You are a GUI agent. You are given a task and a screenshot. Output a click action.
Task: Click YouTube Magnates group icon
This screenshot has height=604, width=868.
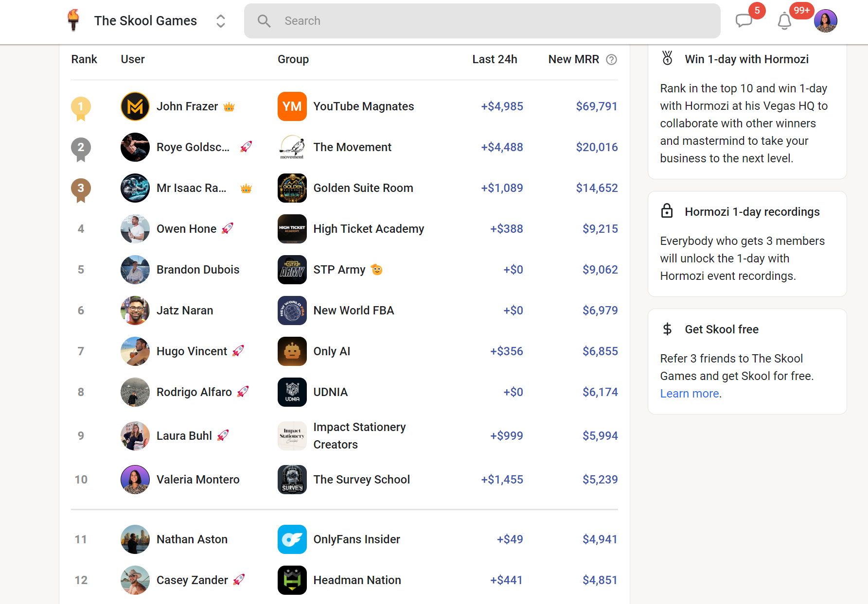[292, 106]
